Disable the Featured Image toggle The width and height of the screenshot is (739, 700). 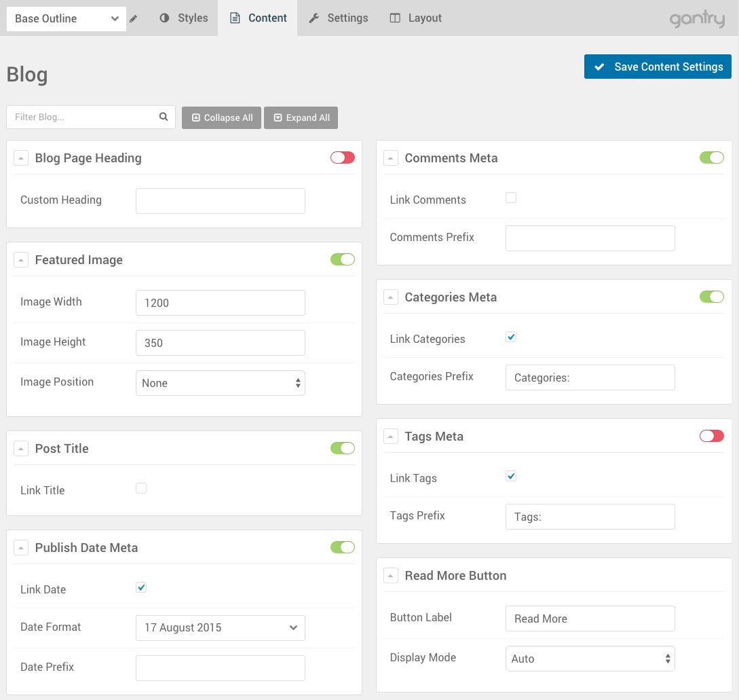[343, 259]
